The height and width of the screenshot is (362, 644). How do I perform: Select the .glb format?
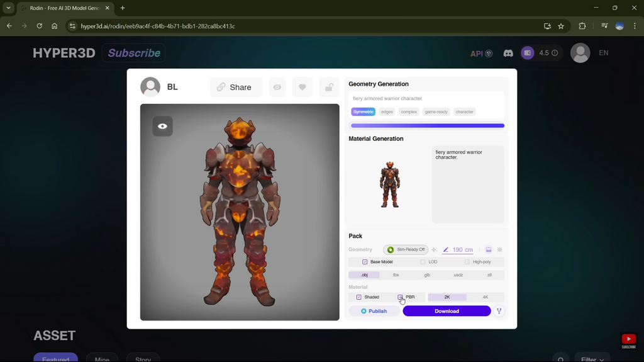[x=427, y=274]
